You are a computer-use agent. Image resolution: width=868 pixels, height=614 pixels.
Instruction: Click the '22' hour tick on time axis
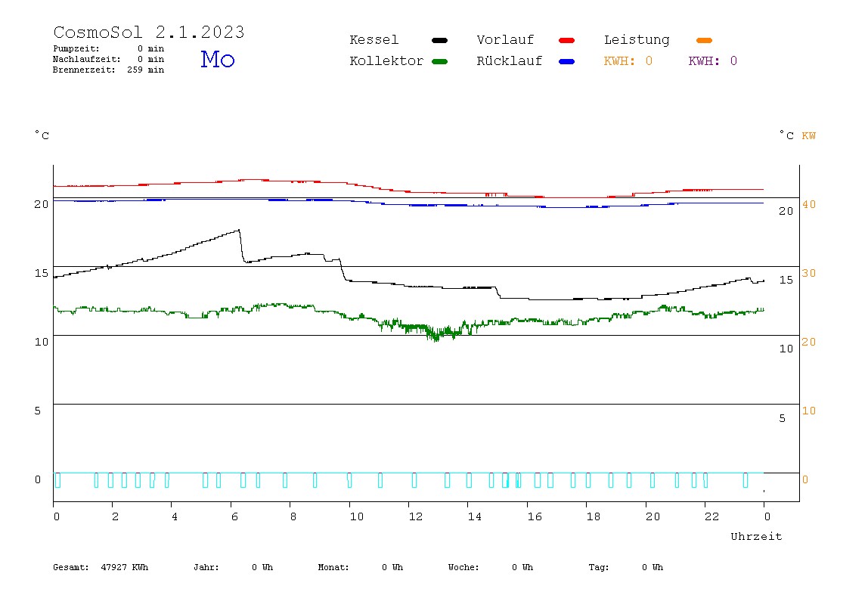point(711,516)
